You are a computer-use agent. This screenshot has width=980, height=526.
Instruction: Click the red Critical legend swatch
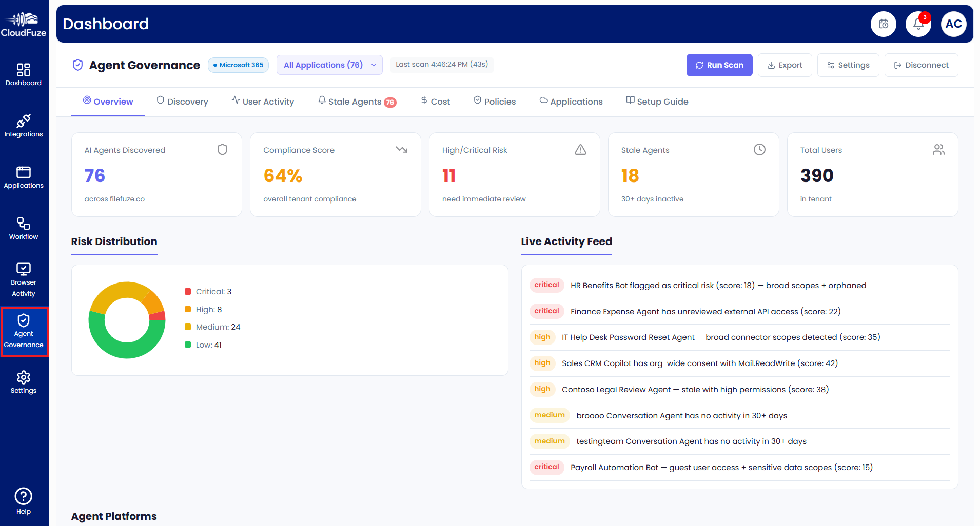(188, 292)
